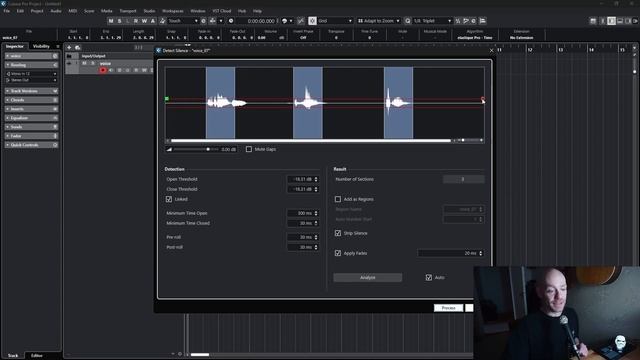The image size is (640, 360).
Task: Toggle the voice track visibility eye in track list
Action: pyautogui.click(x=69, y=64)
